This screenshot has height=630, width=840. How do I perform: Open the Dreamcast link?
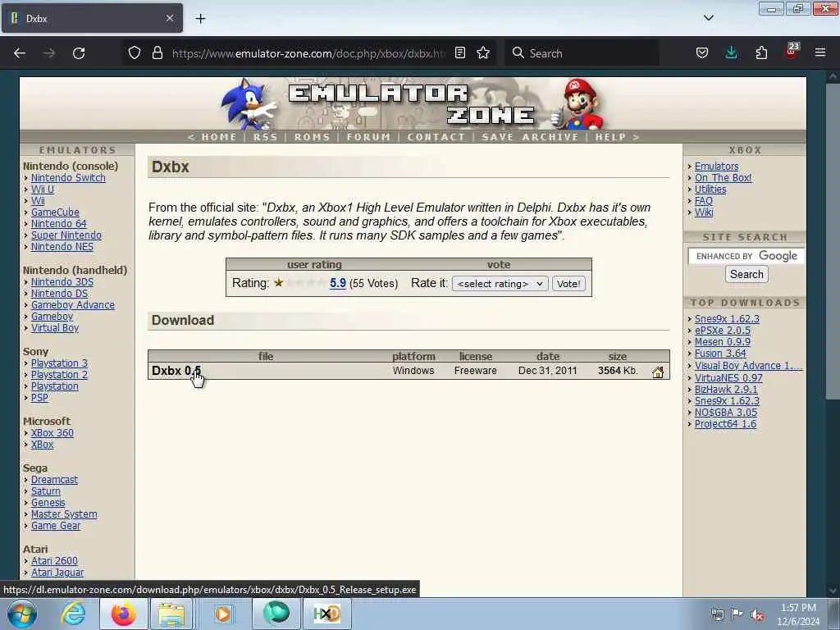click(54, 479)
